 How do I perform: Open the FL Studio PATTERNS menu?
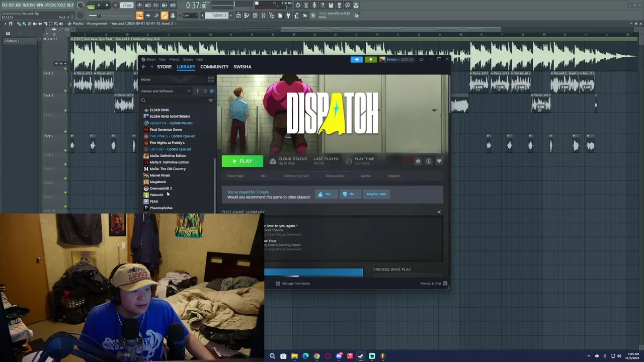pos(28,5)
